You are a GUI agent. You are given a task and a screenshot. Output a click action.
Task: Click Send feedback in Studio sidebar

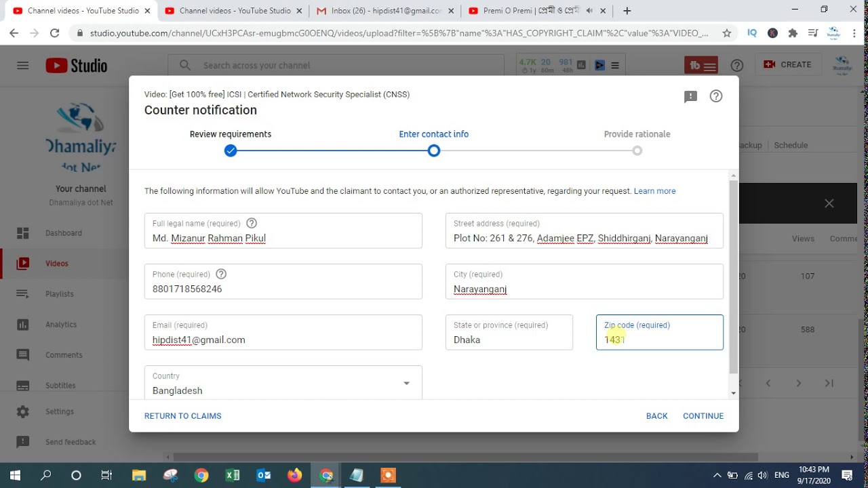[x=64, y=442]
